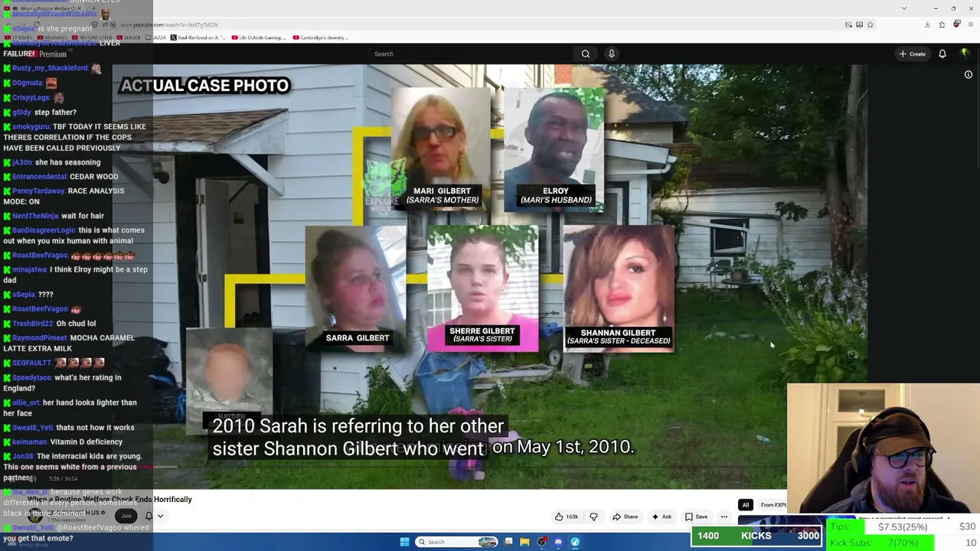Click chat username RaymondPimeet
The height and width of the screenshot is (551, 980).
click(x=39, y=338)
